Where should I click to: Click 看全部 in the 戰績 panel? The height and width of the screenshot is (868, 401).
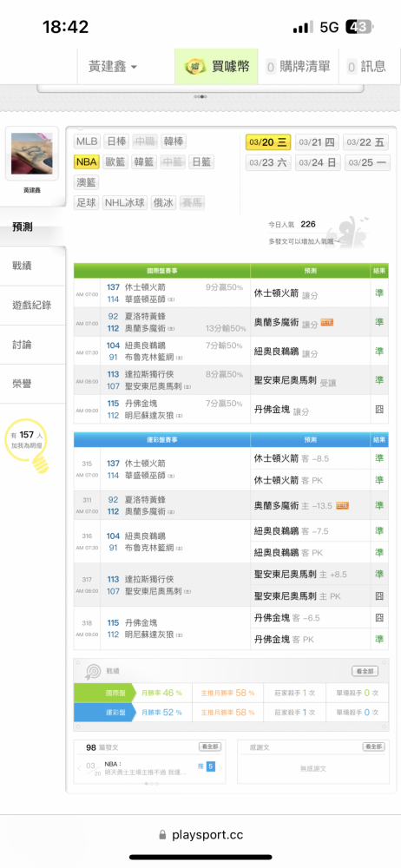click(x=365, y=671)
